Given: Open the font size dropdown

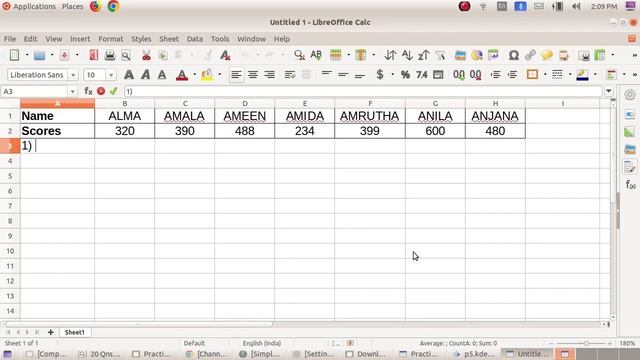Looking at the screenshot, I should coord(111,75).
